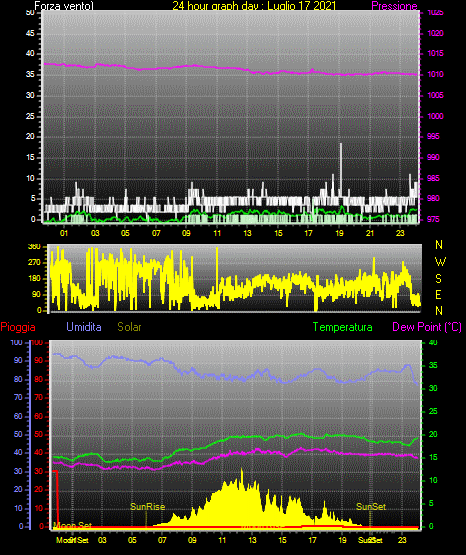
Task: Select the 'Forza vento)' label
Action: pyautogui.click(x=64, y=6)
